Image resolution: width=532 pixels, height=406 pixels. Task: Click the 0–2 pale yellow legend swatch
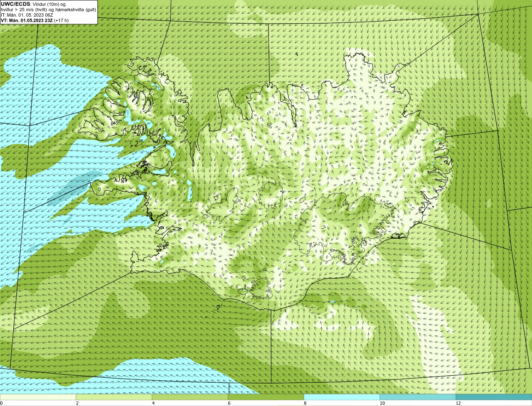click(x=38, y=397)
